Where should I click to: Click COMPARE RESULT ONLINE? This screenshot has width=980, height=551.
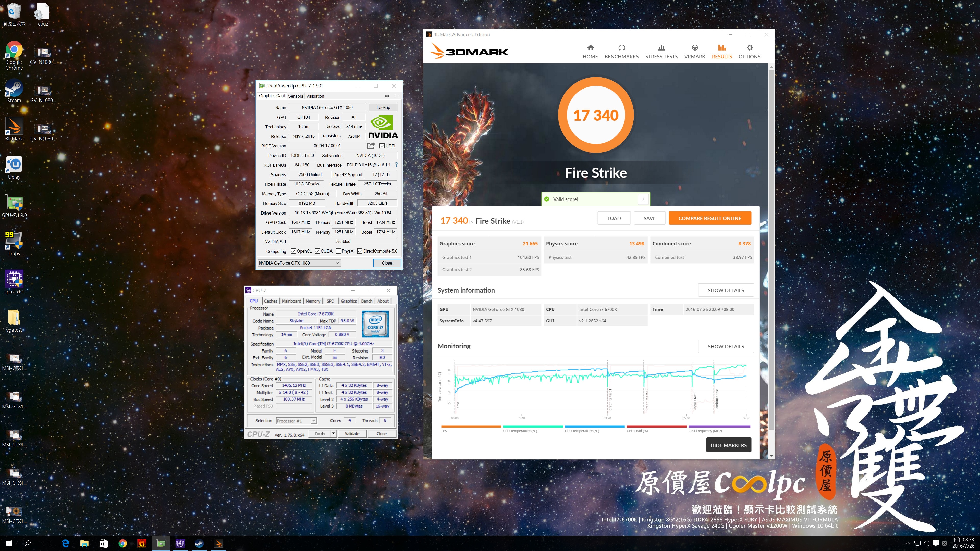coord(709,218)
